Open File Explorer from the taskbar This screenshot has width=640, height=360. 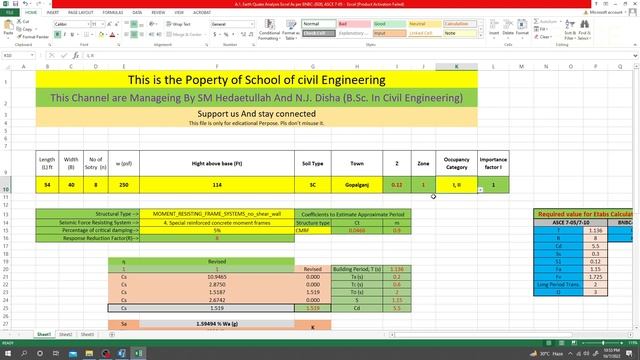click(89, 353)
